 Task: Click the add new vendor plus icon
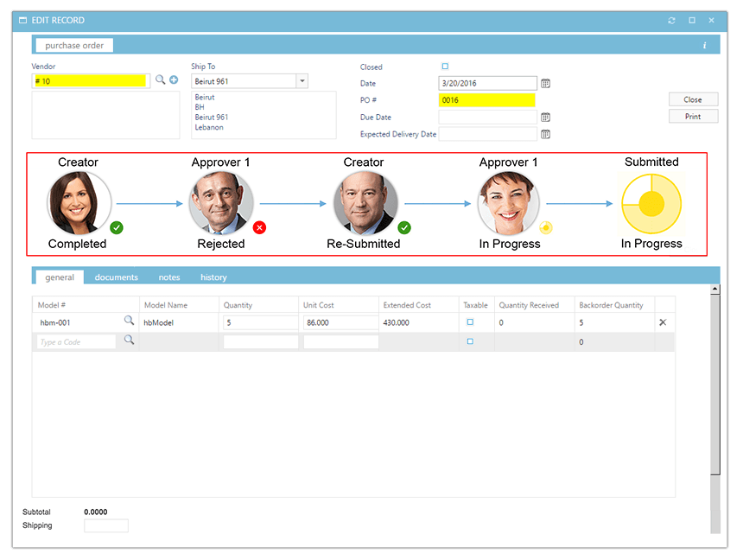pos(173,80)
